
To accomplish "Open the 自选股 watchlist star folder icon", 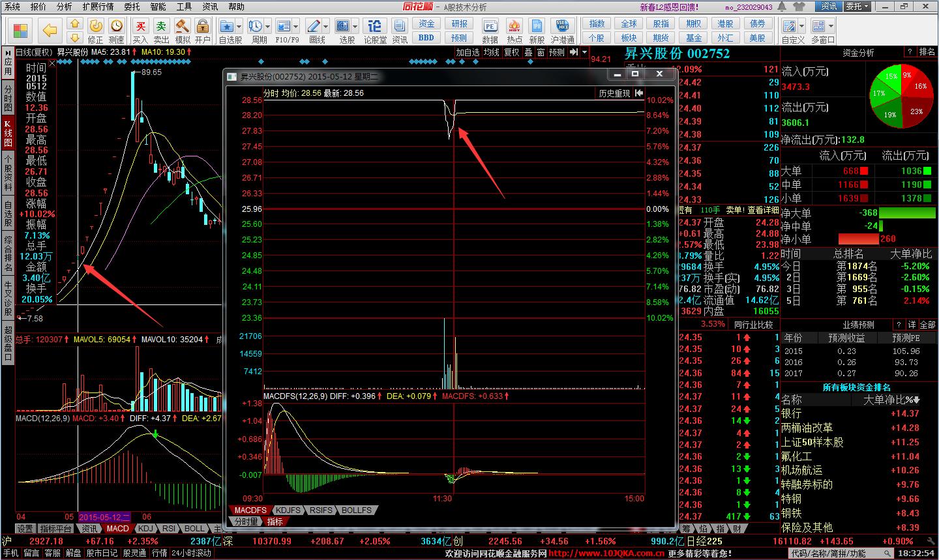I will 227,31.
